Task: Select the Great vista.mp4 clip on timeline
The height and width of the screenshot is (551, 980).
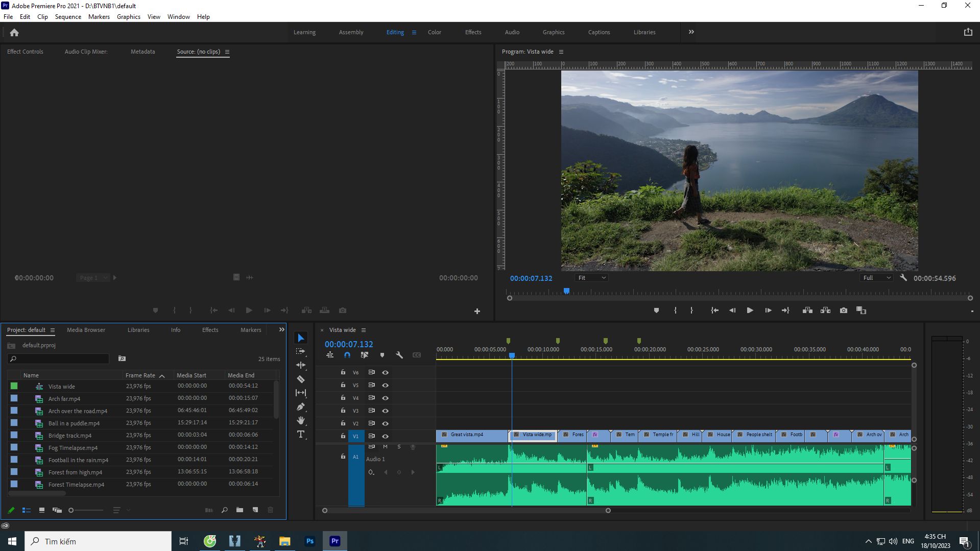Action: click(x=472, y=435)
